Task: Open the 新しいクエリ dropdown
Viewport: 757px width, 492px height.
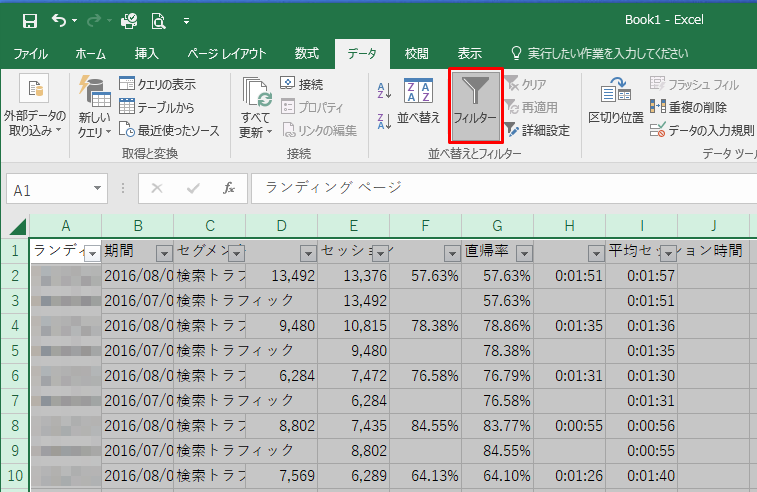Action: pyautogui.click(x=95, y=107)
